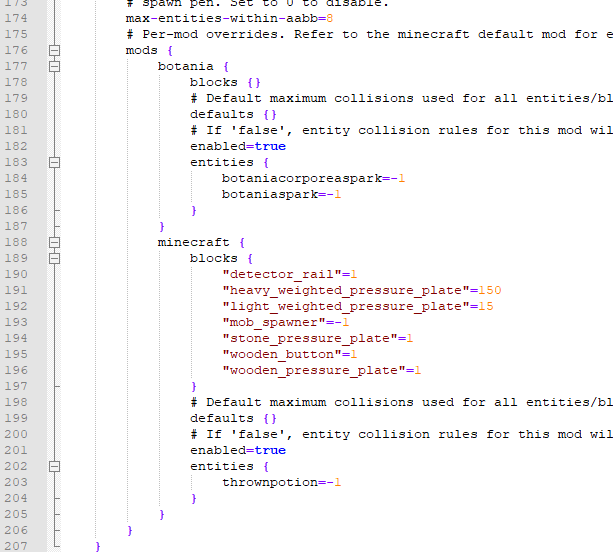
Task: Click line number 207 in the margin
Action: pos(16,546)
